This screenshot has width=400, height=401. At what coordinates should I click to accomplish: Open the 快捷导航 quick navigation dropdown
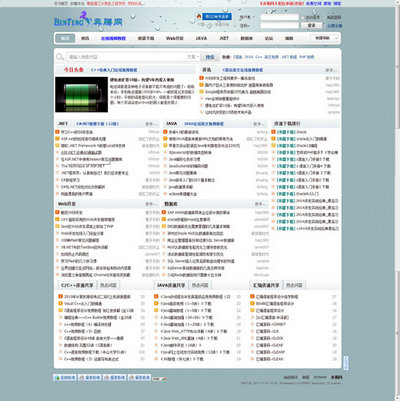tap(324, 38)
